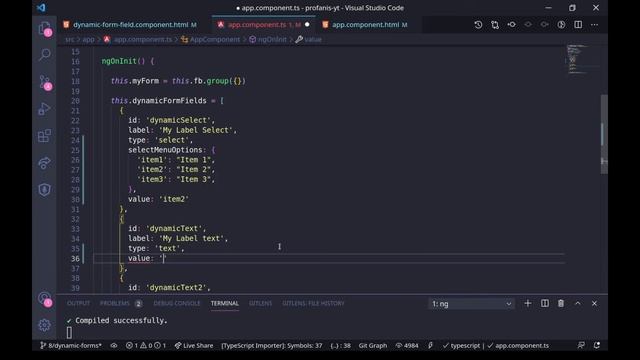This screenshot has height=360, width=640.
Task: Click 'dynamicFormFields' on line 20
Action: pyautogui.click(x=169, y=101)
